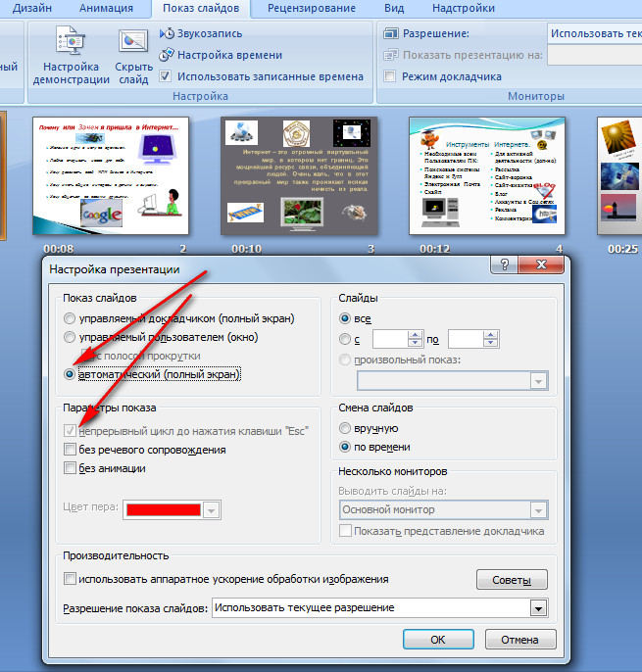
Task: Open Настройка демонстрации slide show setup
Action: point(72,56)
